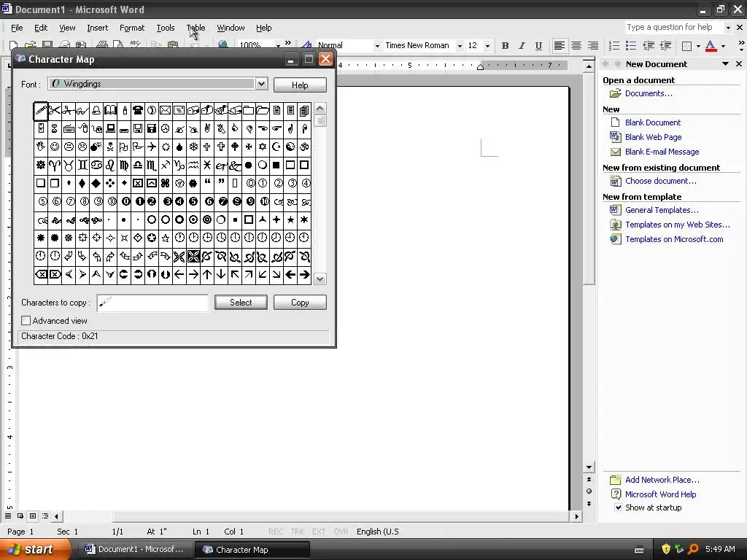The image size is (747, 560).
Task: Select the bold right arrow symbol in last row
Action: 304,274
